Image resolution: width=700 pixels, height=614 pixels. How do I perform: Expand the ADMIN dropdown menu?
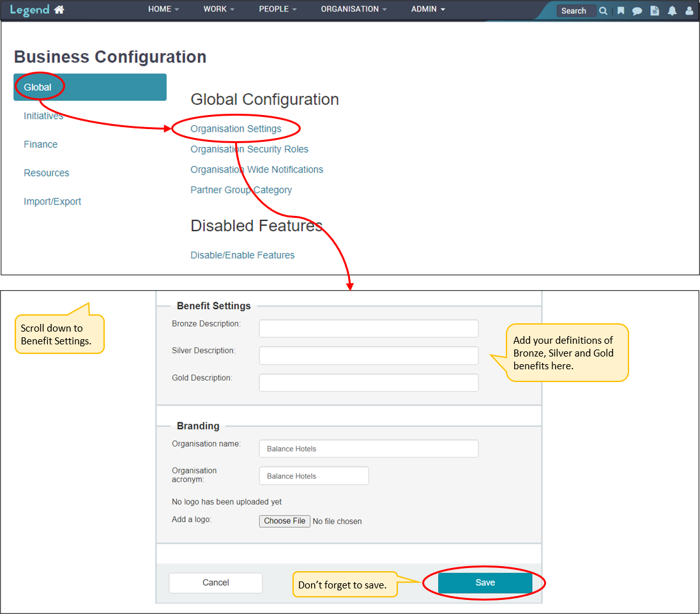[x=428, y=10]
